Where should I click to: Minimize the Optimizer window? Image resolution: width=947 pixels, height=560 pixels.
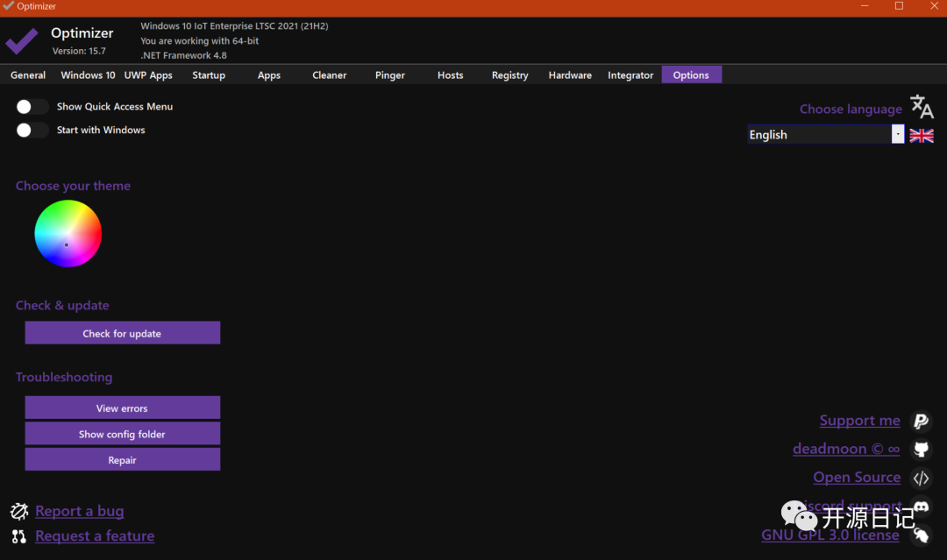[865, 6]
